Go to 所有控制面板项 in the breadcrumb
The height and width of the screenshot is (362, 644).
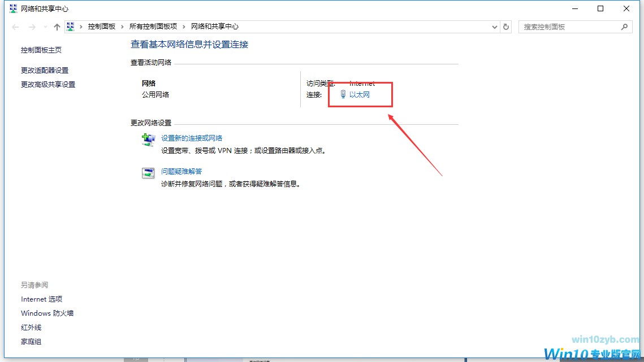click(153, 27)
